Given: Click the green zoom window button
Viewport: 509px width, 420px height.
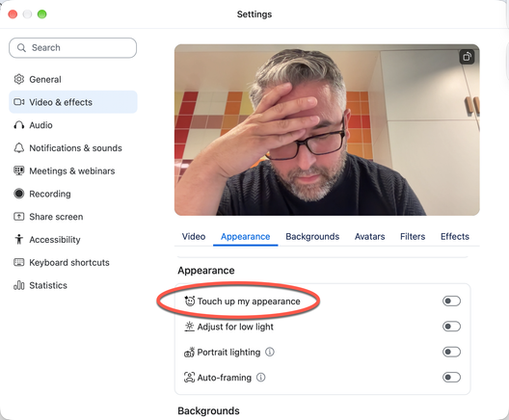Looking at the screenshot, I should pyautogui.click(x=41, y=14).
